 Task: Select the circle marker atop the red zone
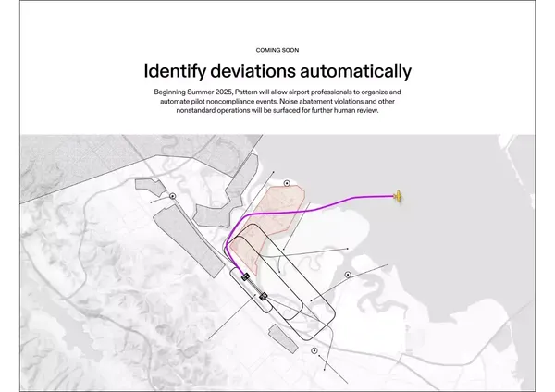point(287,183)
